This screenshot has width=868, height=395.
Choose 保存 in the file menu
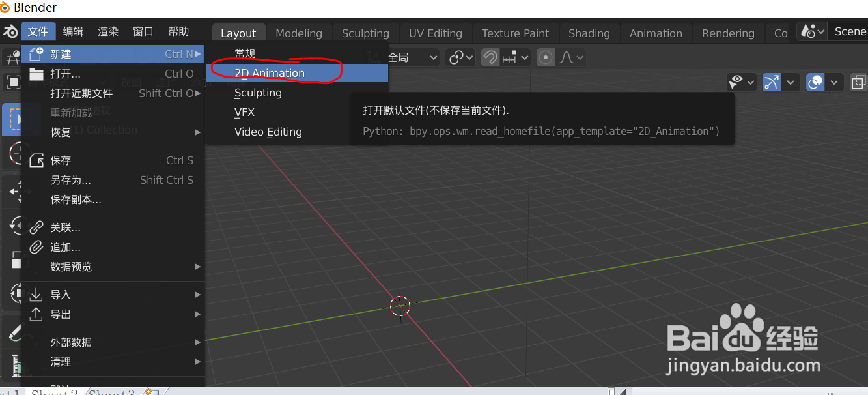click(113, 160)
